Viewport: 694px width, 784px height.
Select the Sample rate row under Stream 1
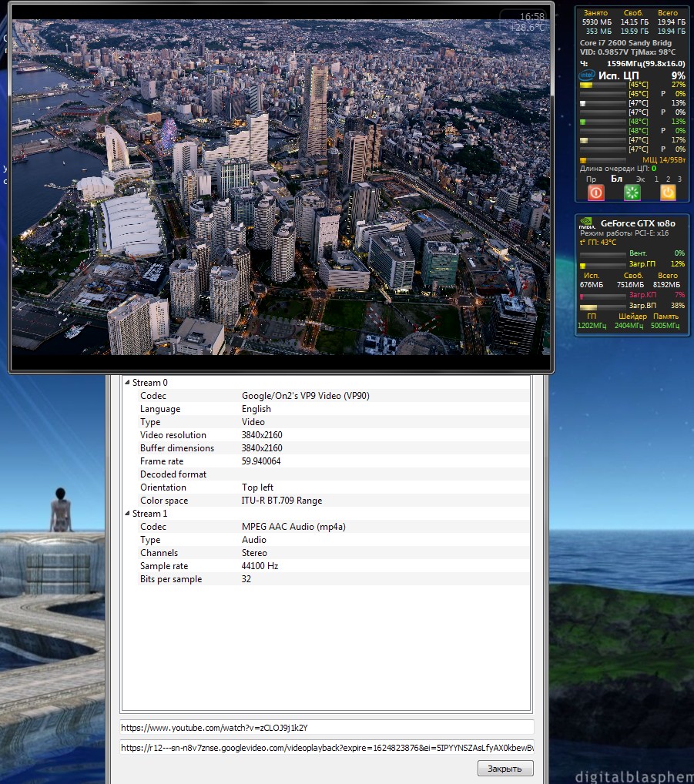coord(326,566)
